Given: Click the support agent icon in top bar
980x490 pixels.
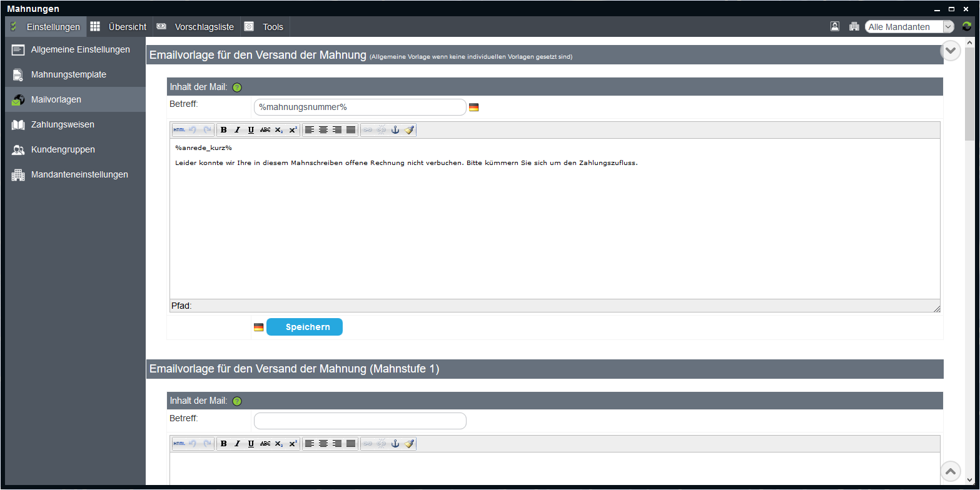Looking at the screenshot, I should (835, 27).
